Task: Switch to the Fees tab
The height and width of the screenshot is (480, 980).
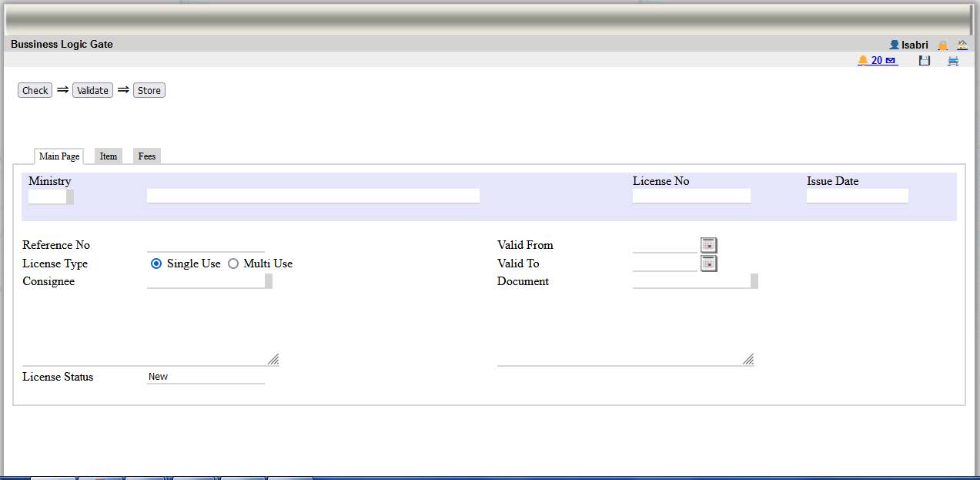Action: pos(147,156)
